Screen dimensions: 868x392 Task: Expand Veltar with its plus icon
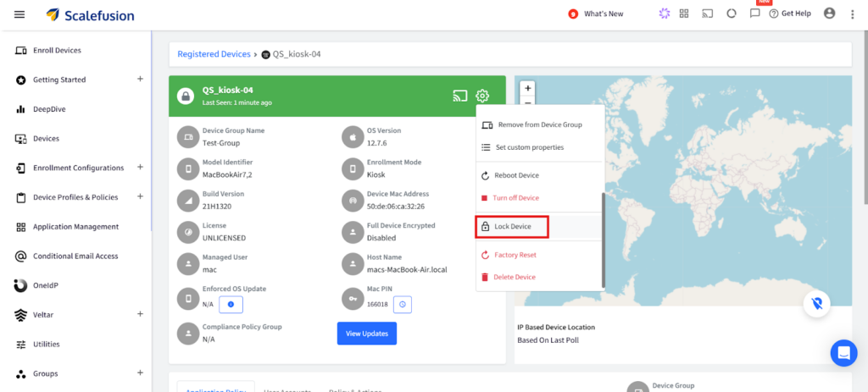(x=140, y=314)
